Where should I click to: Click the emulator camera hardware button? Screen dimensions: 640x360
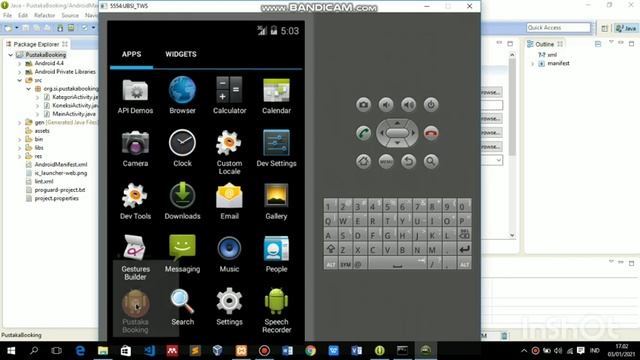[363, 105]
